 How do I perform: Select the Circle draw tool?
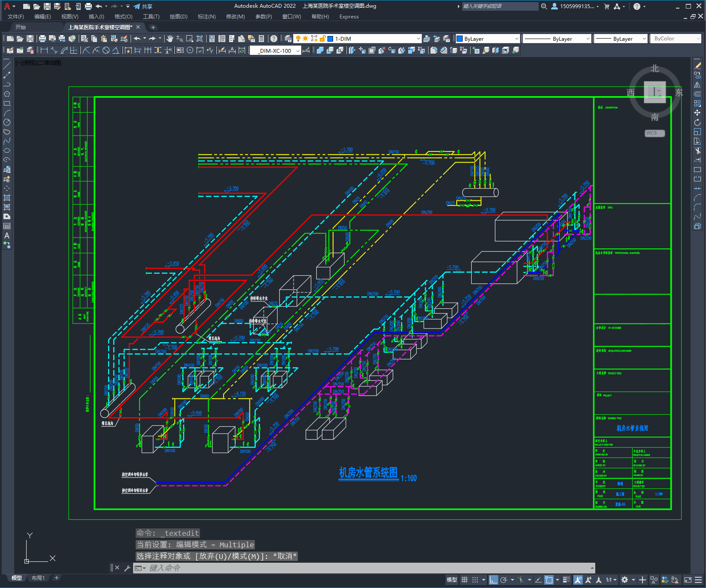pyautogui.click(x=7, y=122)
